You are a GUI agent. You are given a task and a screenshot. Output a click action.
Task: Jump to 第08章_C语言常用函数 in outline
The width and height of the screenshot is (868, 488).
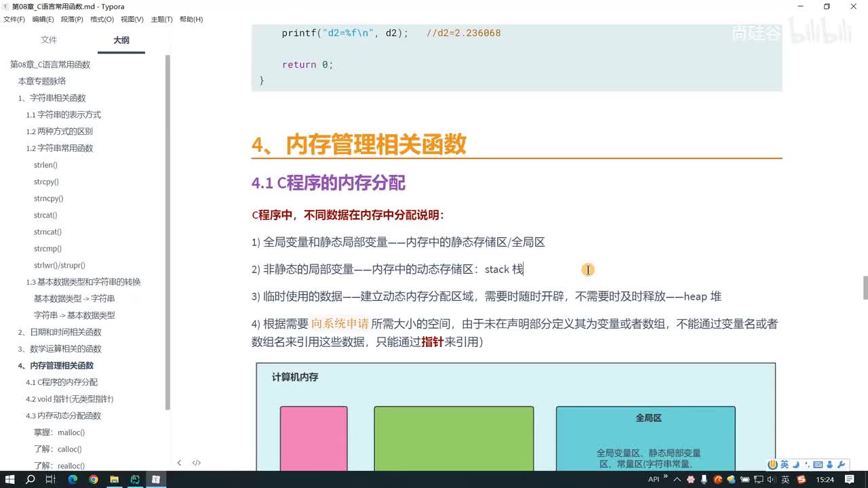[50, 64]
